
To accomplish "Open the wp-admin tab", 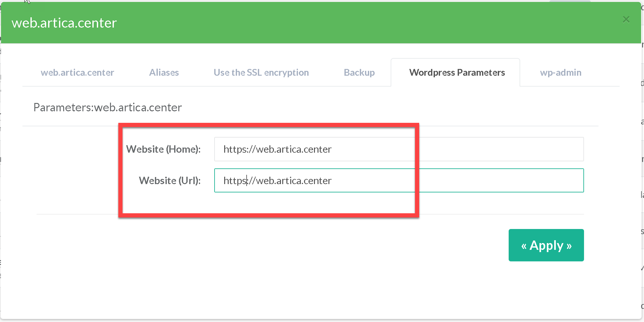I will (x=560, y=72).
